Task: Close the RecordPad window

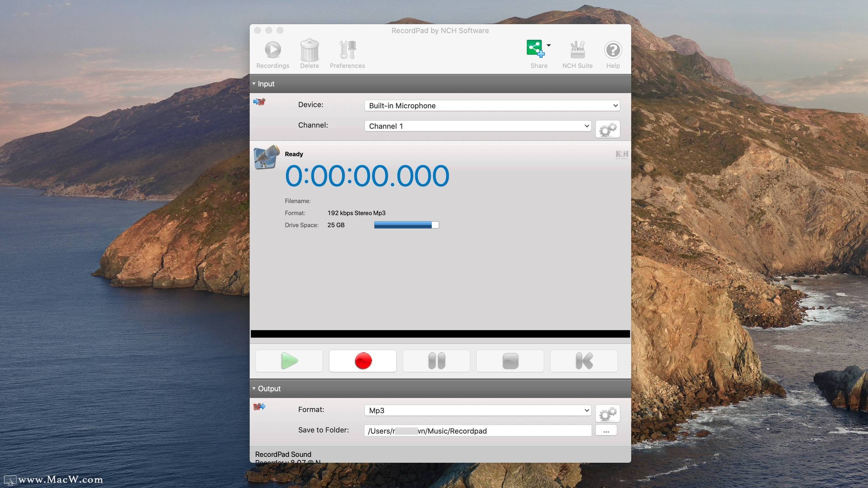Action: (x=257, y=30)
